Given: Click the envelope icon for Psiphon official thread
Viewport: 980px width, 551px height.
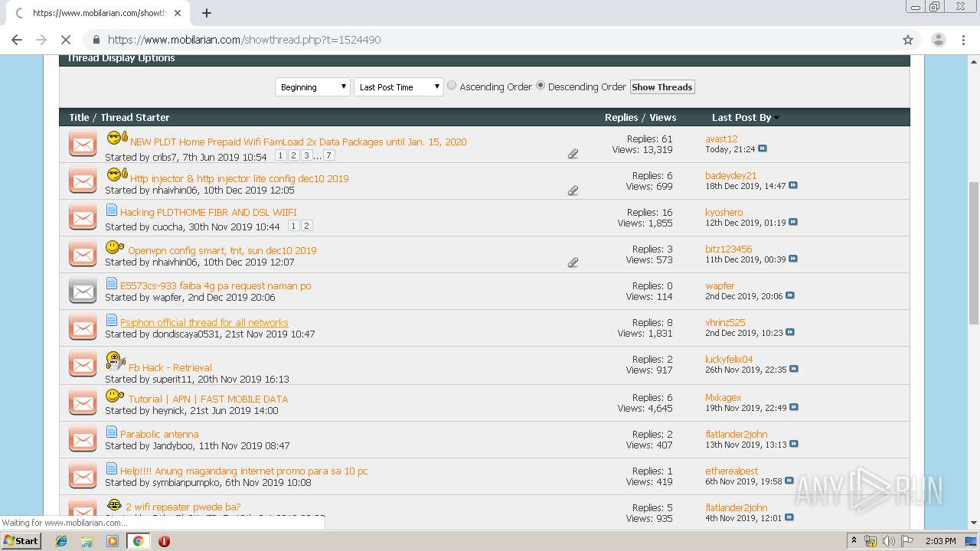Looking at the screenshot, I should (x=83, y=328).
